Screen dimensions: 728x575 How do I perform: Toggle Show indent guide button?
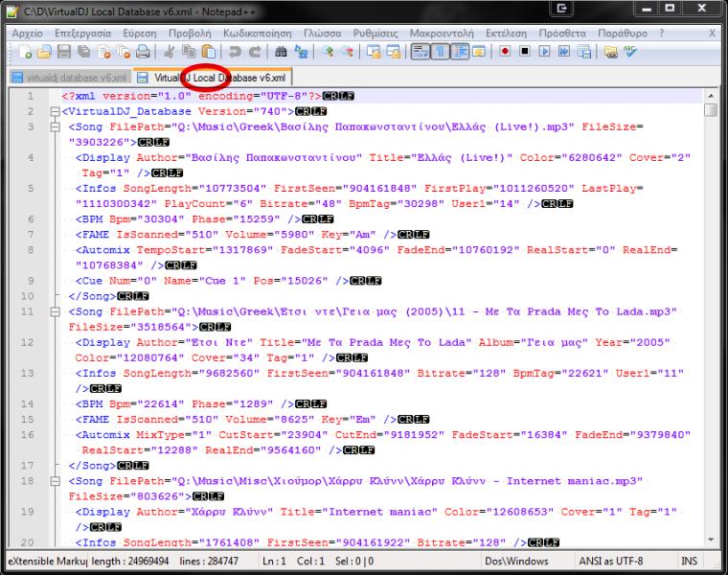click(x=460, y=52)
